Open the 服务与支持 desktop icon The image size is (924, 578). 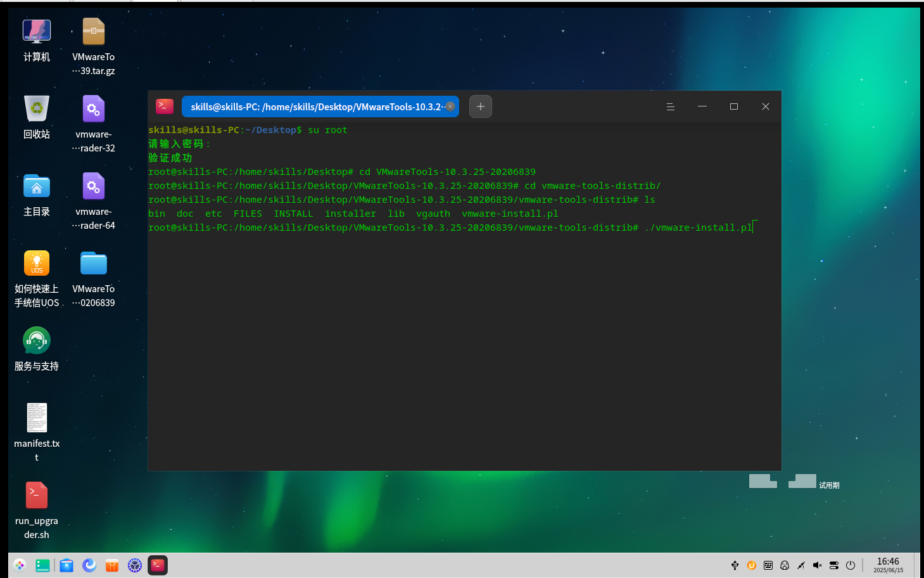coord(36,340)
